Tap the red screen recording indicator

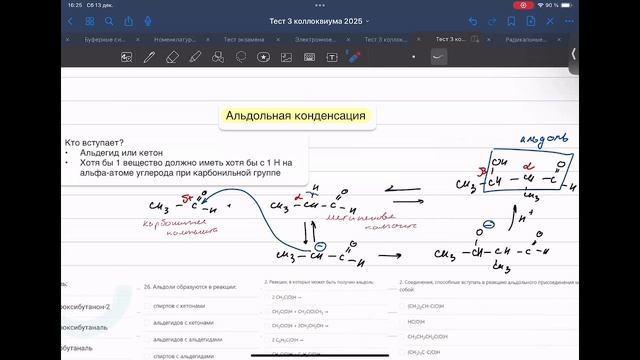(x=523, y=5)
